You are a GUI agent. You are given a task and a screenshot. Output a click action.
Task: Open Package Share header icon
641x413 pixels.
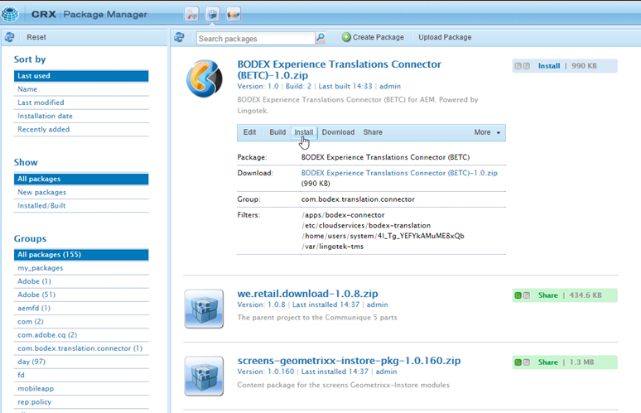click(x=233, y=14)
